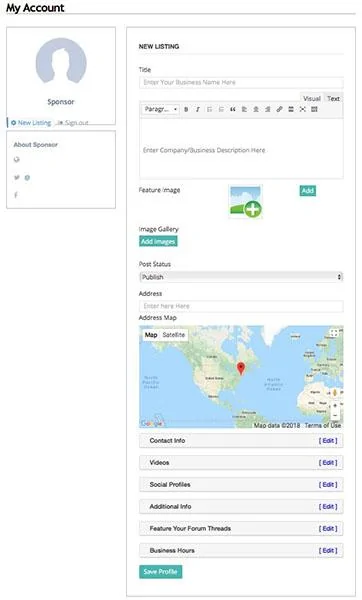Switch editor to Text tab
This screenshot has width=362, height=600.
pos(333,99)
